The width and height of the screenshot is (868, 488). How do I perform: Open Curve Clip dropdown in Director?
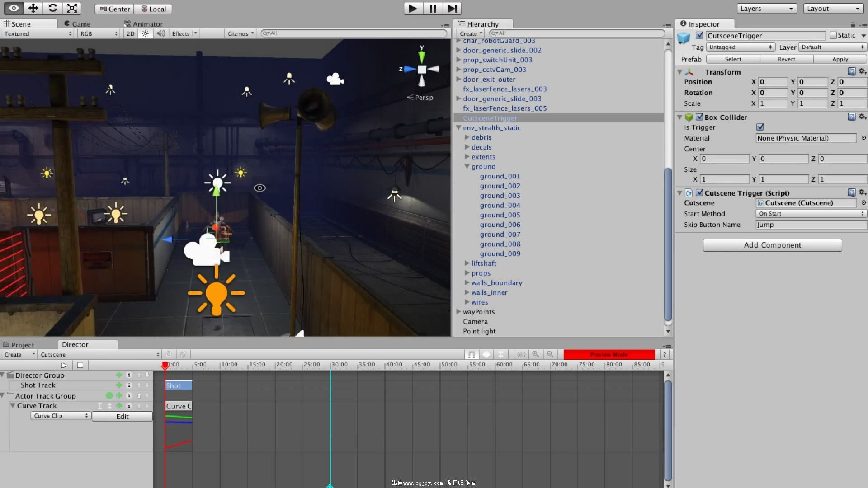[61, 416]
